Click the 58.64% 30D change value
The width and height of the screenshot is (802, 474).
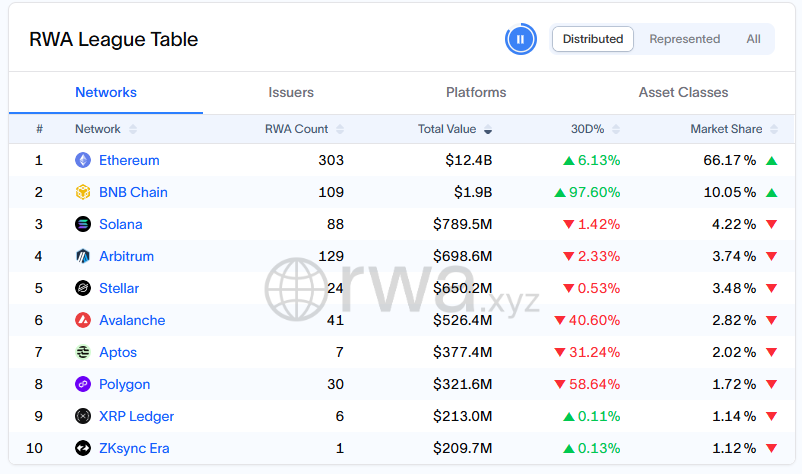point(594,384)
